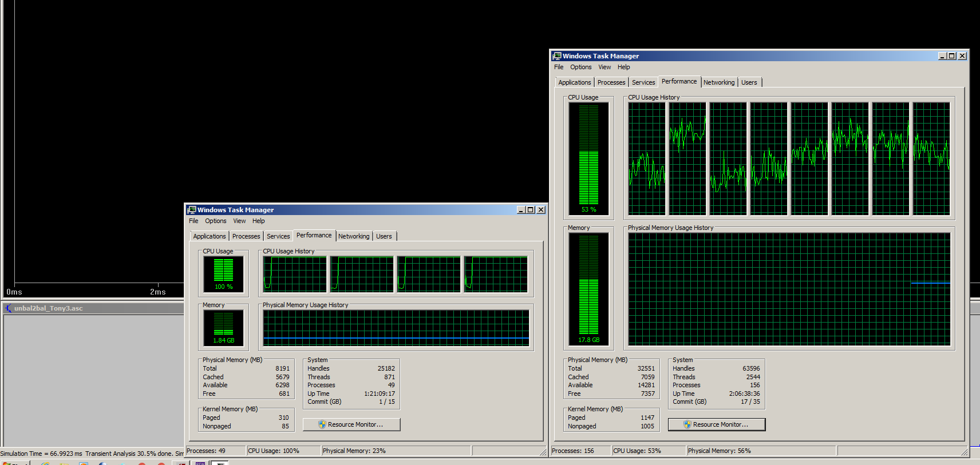Maximize the larger Task Manager window

coord(952,56)
